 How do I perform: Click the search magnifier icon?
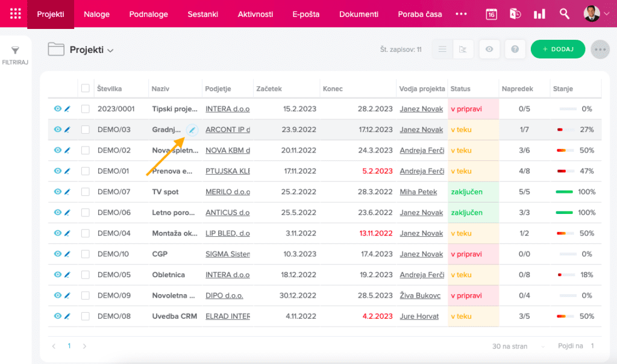tap(564, 14)
